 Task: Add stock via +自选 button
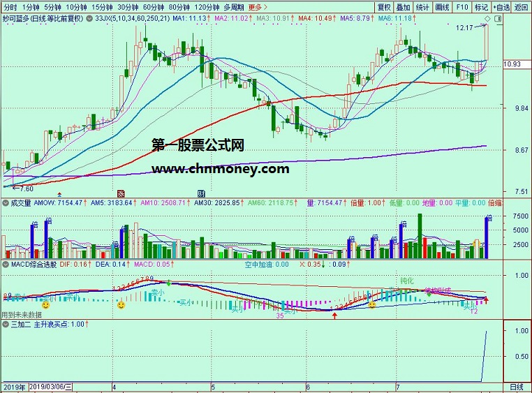pos(501,7)
